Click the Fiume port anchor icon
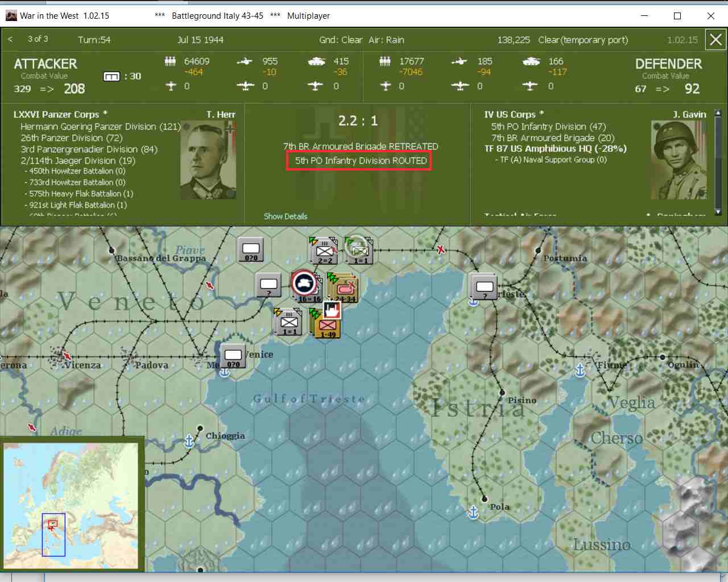The height and width of the screenshot is (582, 728). 580,371
